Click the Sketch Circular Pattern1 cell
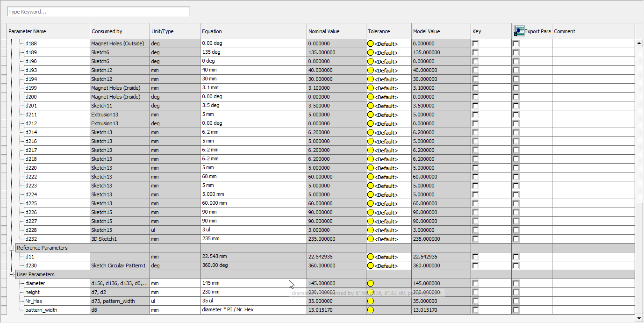Image resolution: width=644 pixels, height=323 pixels. point(120,266)
